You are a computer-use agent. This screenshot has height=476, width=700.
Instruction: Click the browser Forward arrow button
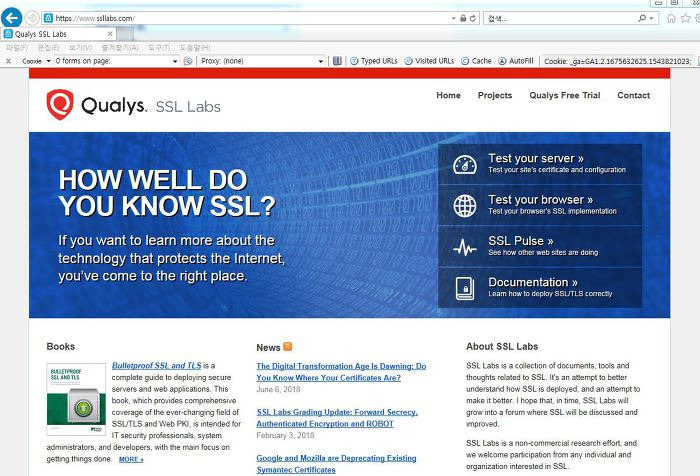[x=32, y=18]
